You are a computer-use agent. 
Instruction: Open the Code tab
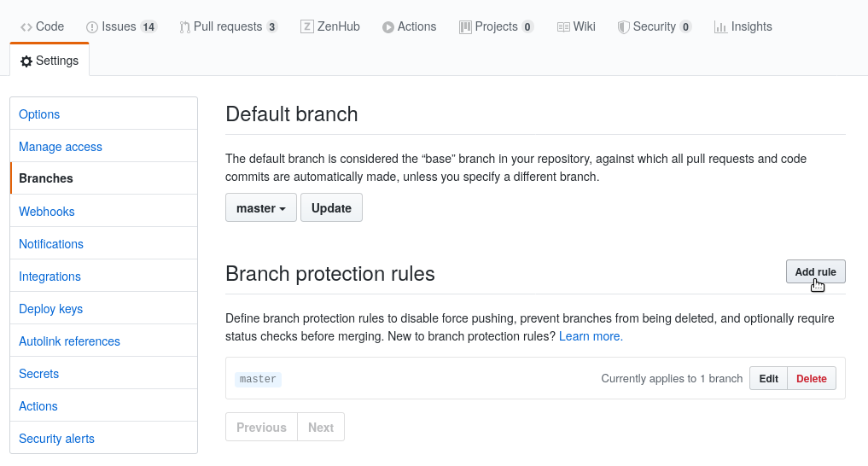(42, 26)
